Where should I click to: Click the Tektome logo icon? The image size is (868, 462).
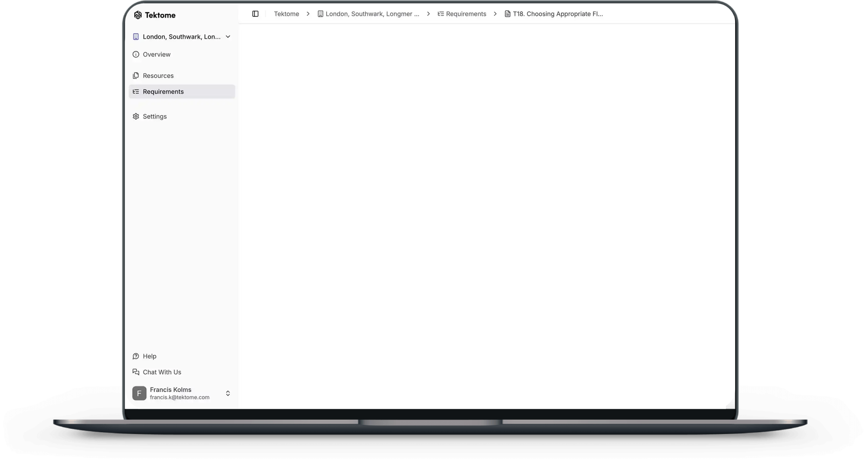coord(138,15)
